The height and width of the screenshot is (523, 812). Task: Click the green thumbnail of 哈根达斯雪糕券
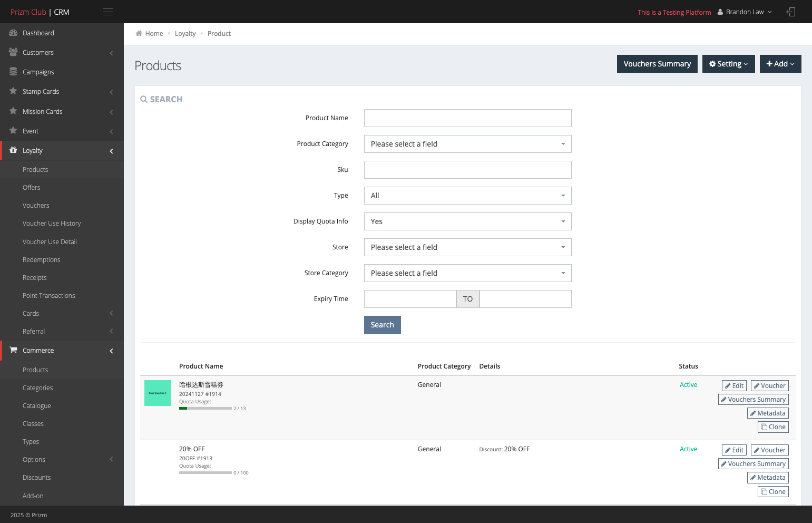coord(158,393)
